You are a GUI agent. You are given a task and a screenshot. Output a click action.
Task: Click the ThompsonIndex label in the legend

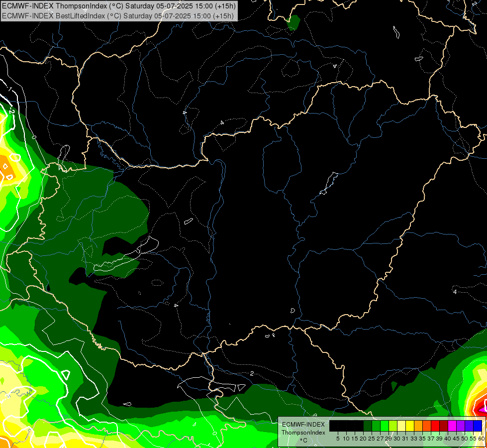303,433
